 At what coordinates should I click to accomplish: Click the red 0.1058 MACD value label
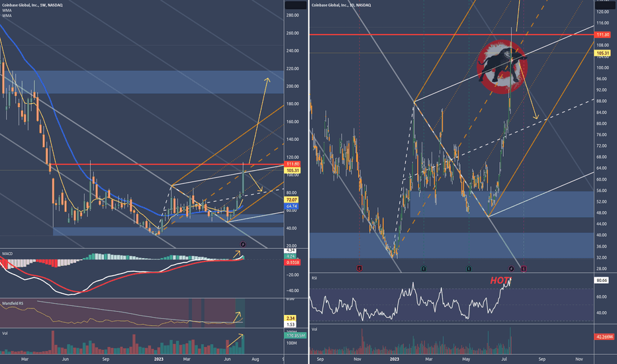(x=293, y=263)
